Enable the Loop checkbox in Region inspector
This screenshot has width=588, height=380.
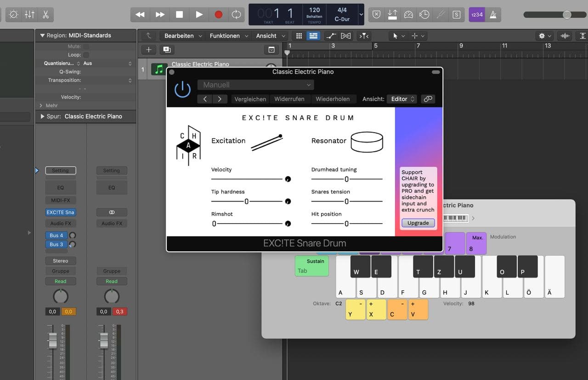pyautogui.click(x=86, y=55)
